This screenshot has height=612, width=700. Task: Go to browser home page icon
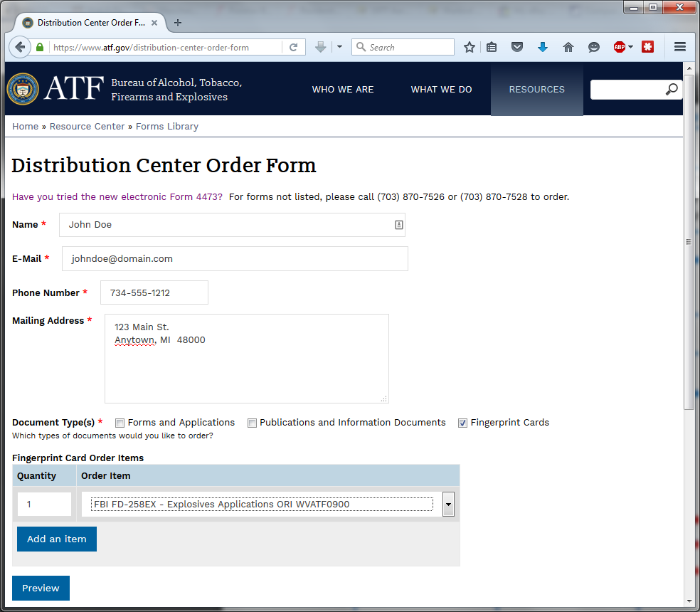(568, 48)
